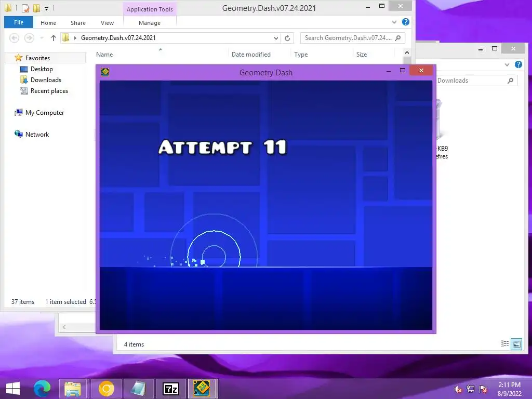
Task: Open 7-Zip from the taskbar
Action: click(x=170, y=389)
